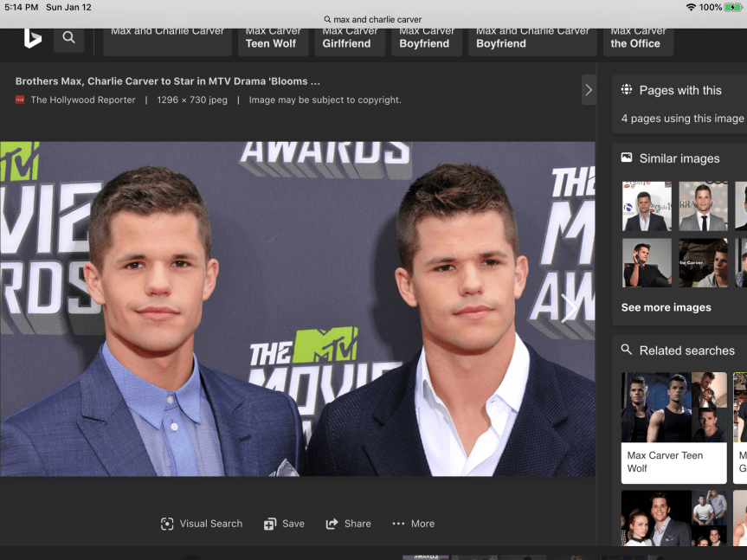Click the Hollywood Reporter favicon
Viewport: 747px width, 560px height.
click(x=20, y=100)
